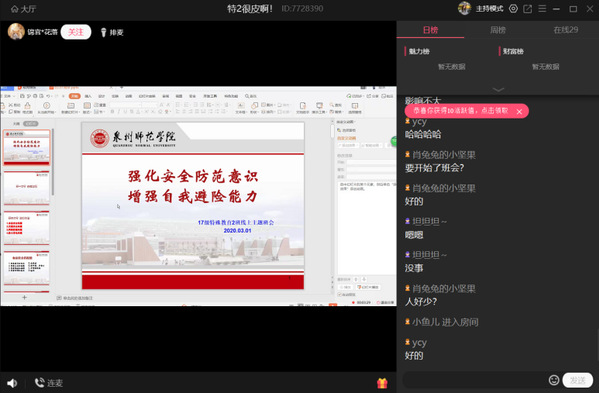Open the 添加效果 dropdown in animation pane

pos(348,146)
